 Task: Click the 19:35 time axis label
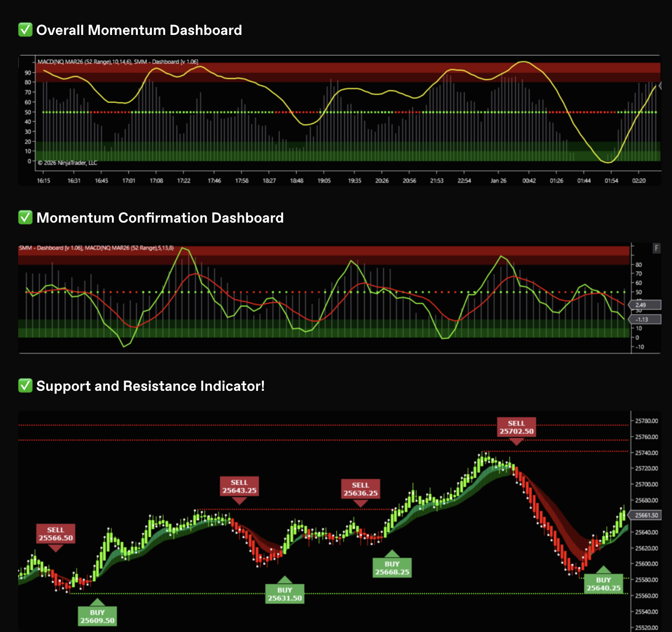click(355, 180)
